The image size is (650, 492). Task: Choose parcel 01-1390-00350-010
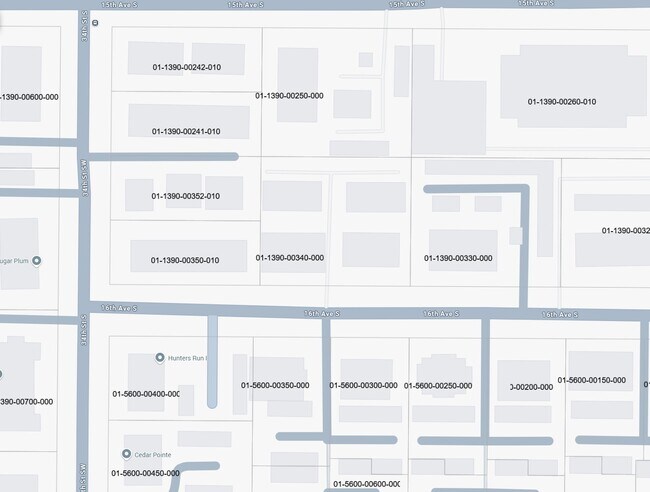tap(185, 260)
